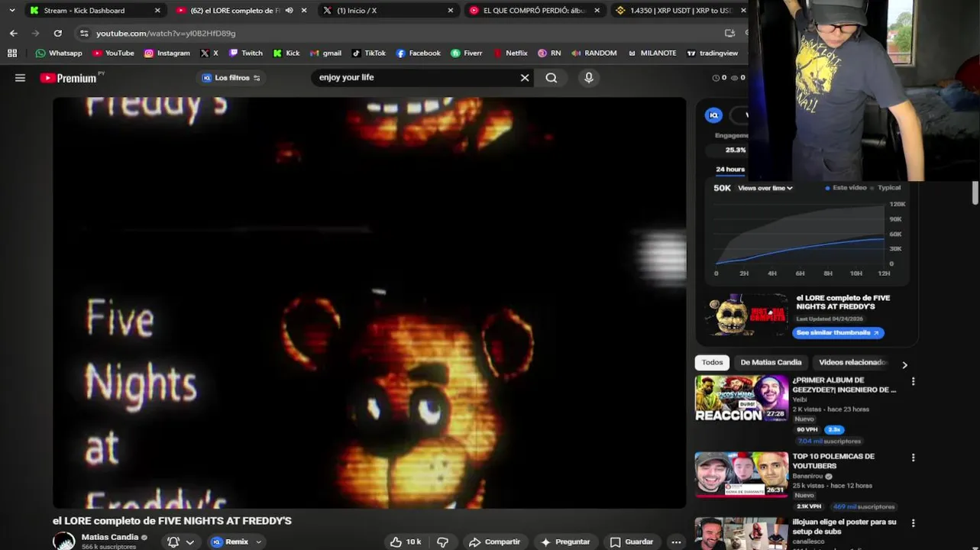Open the gmail bookmark
Viewport: 980px width, 550px height.
tap(325, 53)
